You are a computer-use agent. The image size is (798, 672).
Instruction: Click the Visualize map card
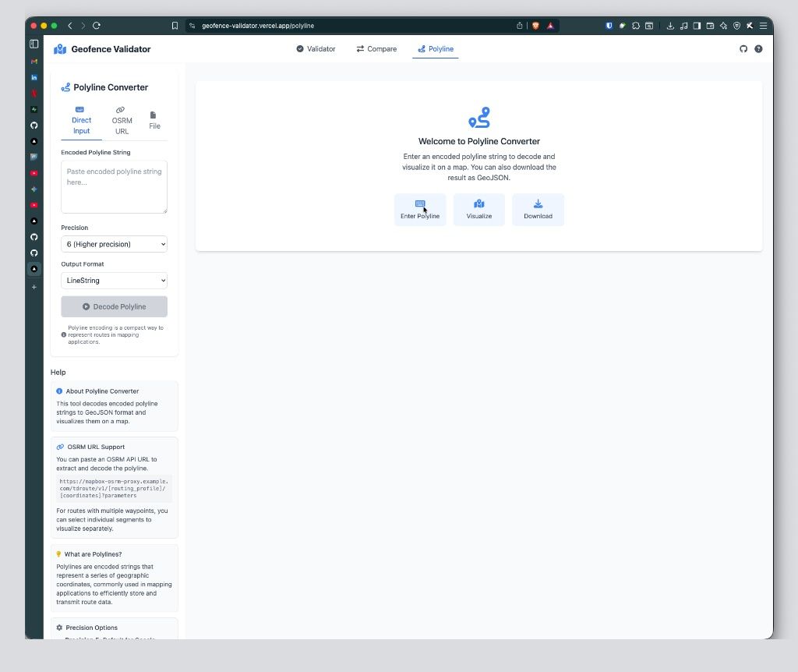[x=479, y=210]
